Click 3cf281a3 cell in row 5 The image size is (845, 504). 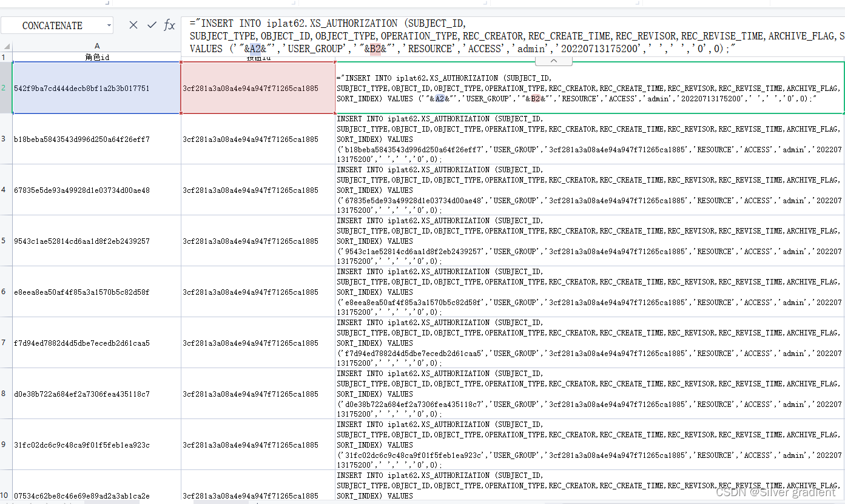tap(258, 241)
